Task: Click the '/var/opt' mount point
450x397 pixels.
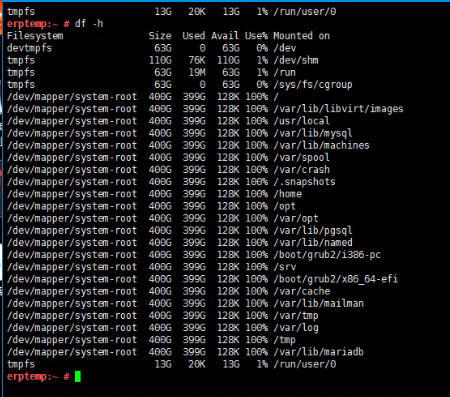Action: (x=296, y=218)
